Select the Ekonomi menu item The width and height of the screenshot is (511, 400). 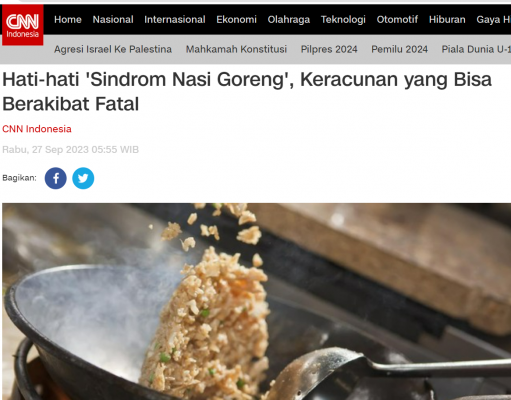click(236, 19)
